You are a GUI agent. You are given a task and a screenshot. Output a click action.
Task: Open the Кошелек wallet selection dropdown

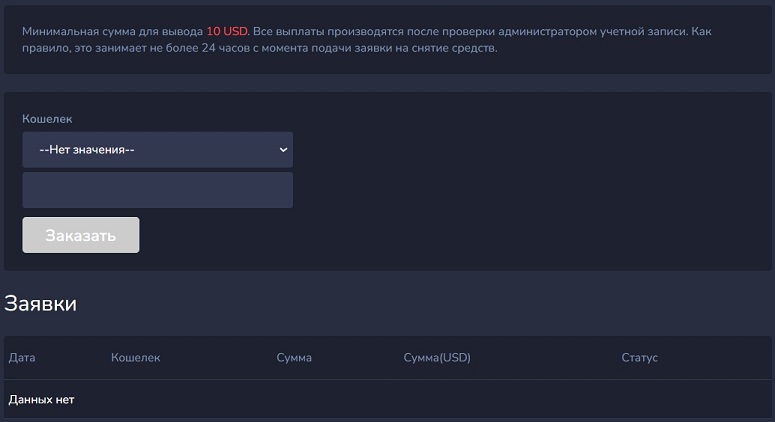(x=157, y=149)
